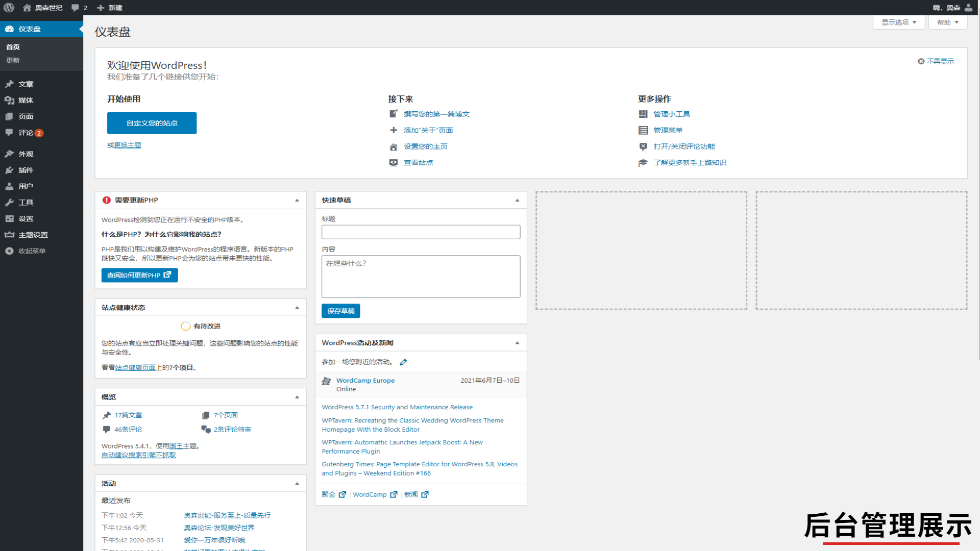Collapse the 快速草稿 panel arrow

coord(517,201)
